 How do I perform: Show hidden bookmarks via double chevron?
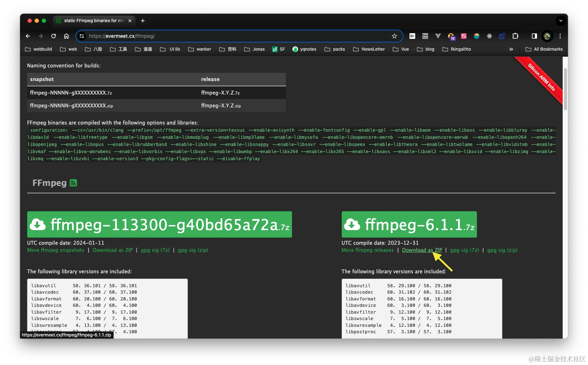511,49
